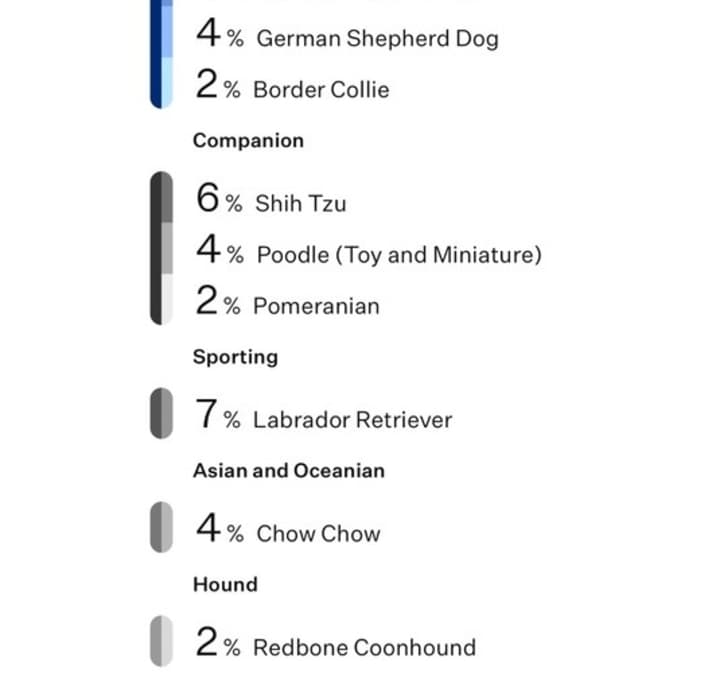
Task: Select the Pomeranian breed entry
Action: coord(287,301)
